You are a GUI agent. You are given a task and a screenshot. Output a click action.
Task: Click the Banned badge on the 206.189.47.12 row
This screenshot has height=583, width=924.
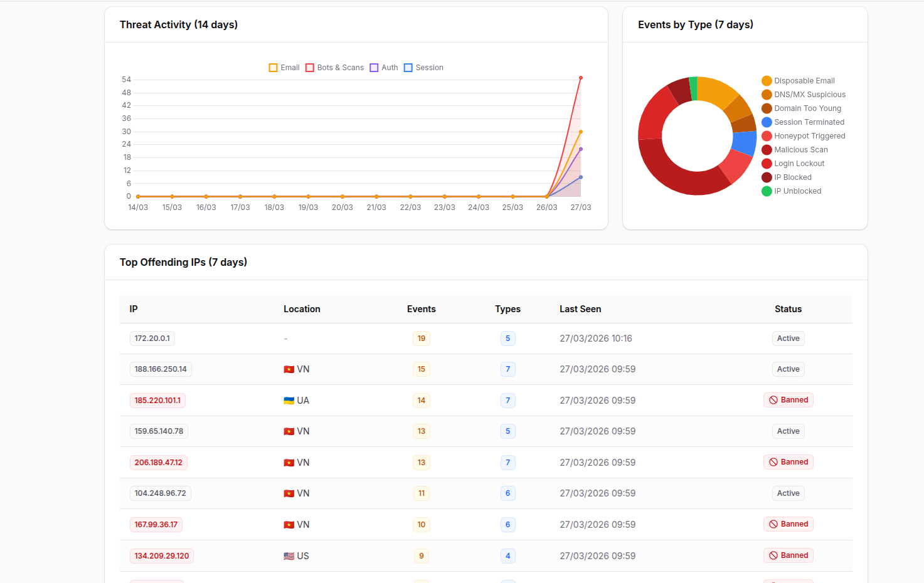[788, 461]
